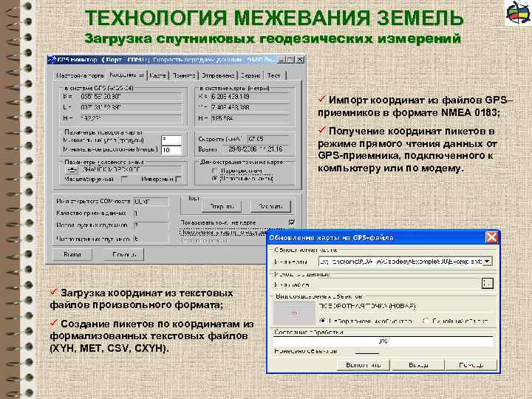Expand the map name dropdown arrow
The width and height of the screenshot is (532, 399).
[x=488, y=262]
